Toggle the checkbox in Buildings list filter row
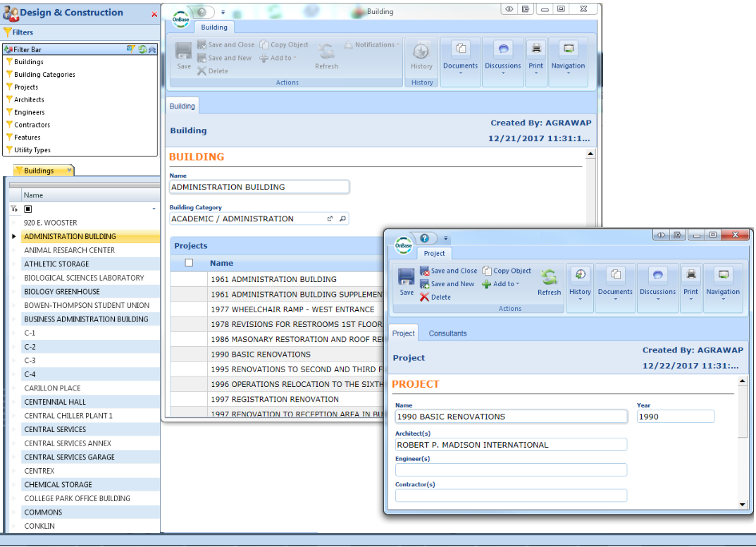756x547 pixels. (x=28, y=209)
